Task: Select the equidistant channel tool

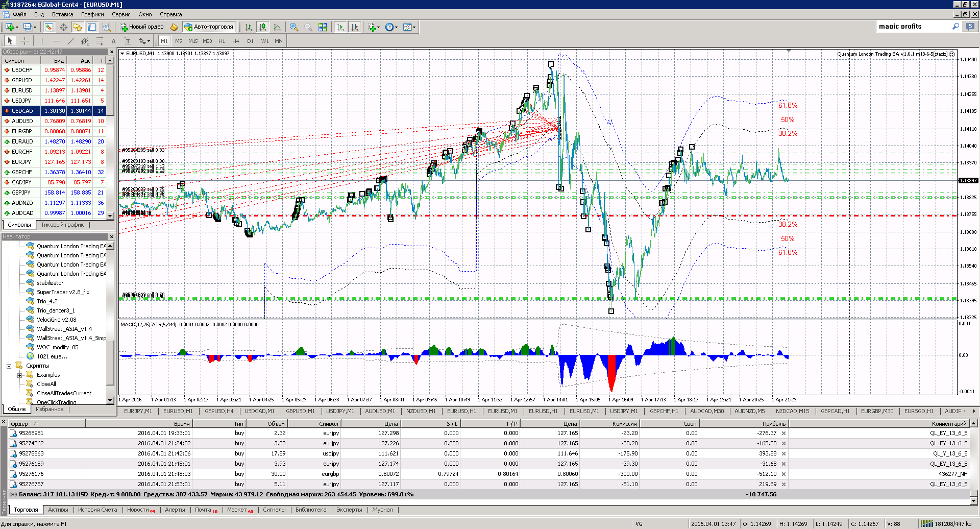Action: (85, 41)
